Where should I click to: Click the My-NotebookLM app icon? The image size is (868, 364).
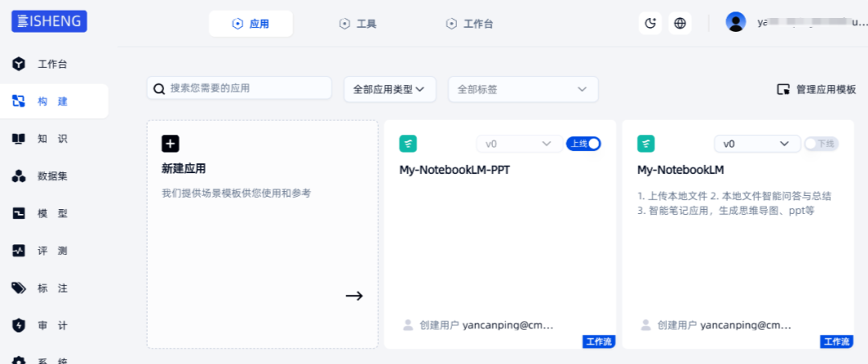(x=646, y=143)
